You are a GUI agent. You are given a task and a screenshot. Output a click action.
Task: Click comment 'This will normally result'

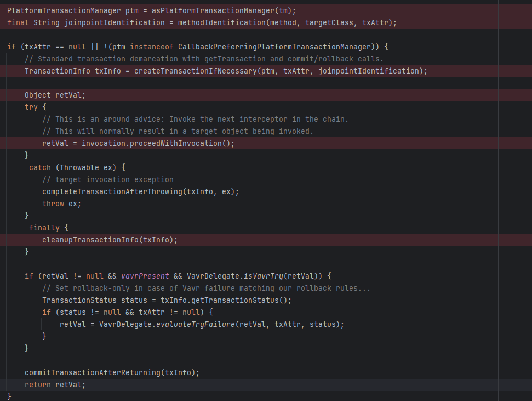(178, 132)
